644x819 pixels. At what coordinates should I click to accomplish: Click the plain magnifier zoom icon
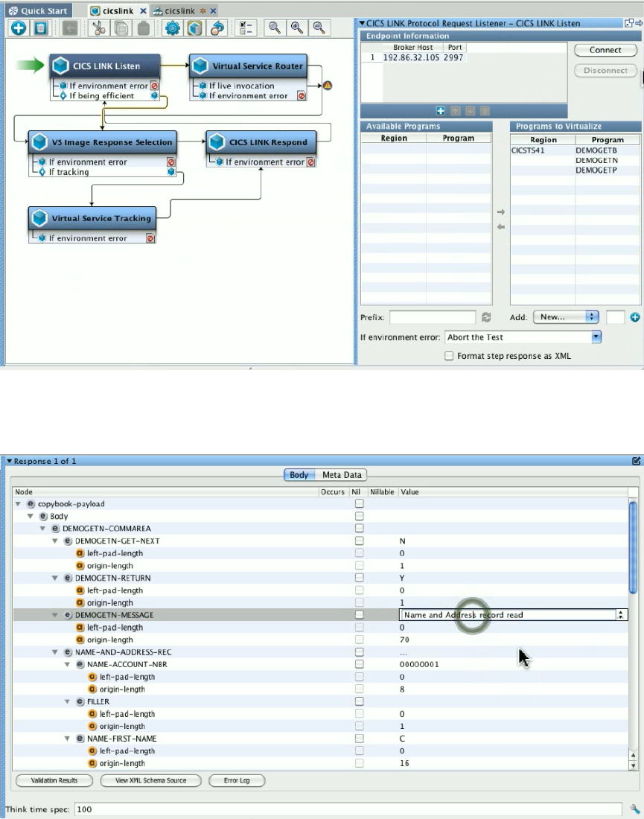(x=274, y=28)
